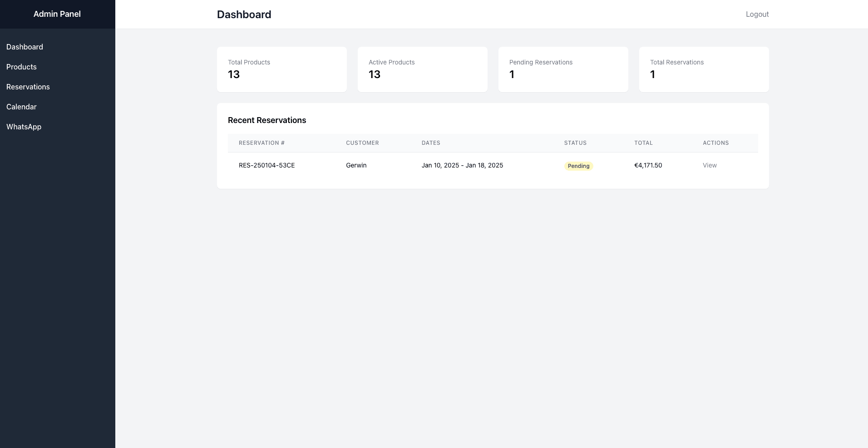Click the RESERVATION # column header
This screenshot has width=868, height=448.
261,143
